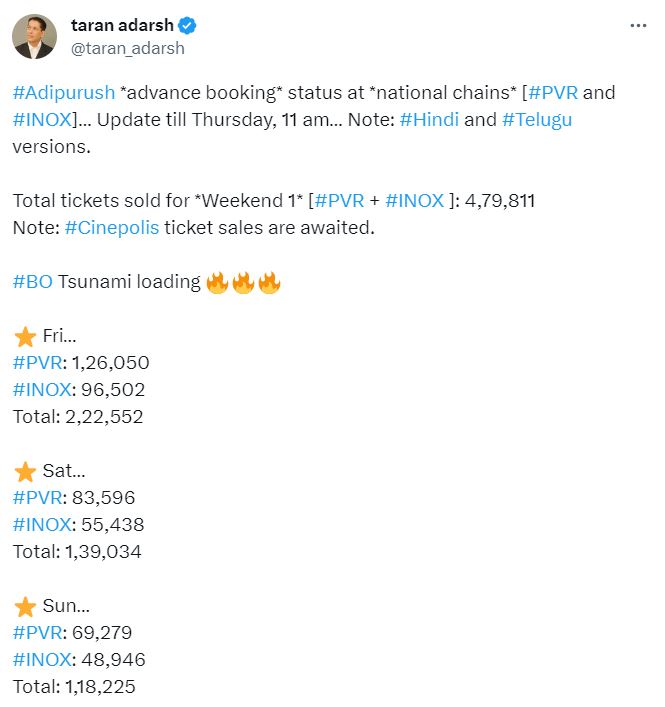Click the #BO hashtag before Tsunami loading

[33, 282]
